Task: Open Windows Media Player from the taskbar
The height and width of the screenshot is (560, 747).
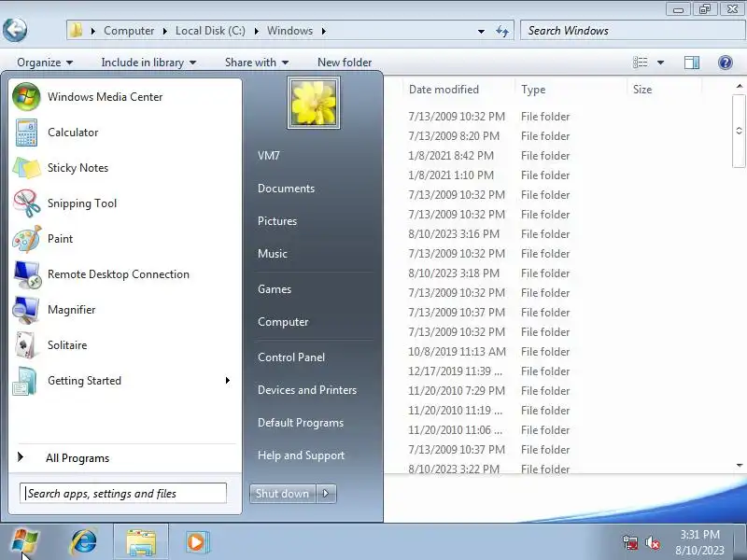Action: coord(197,542)
